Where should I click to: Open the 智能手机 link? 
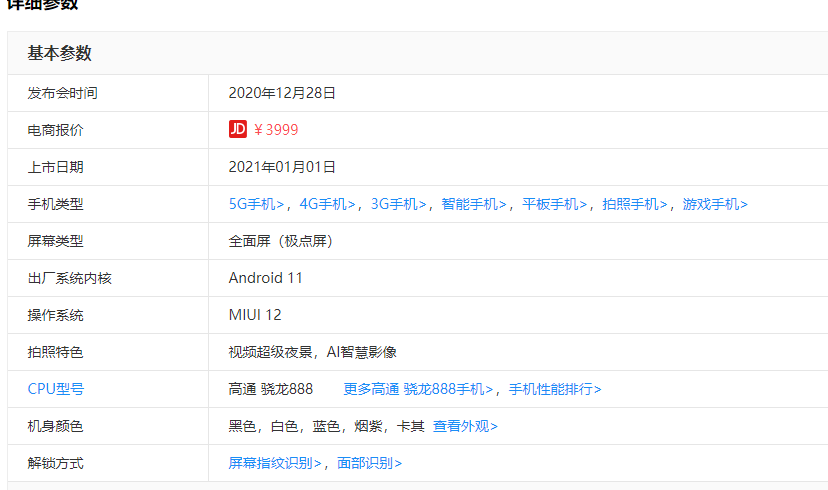[x=474, y=204]
